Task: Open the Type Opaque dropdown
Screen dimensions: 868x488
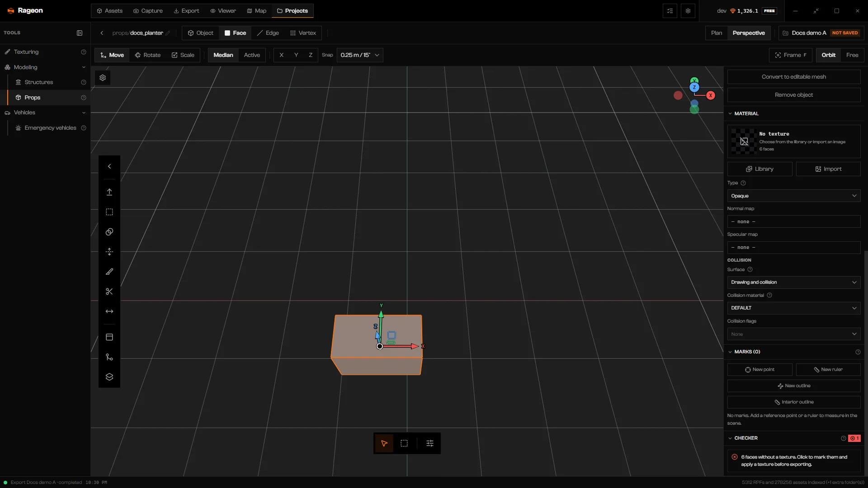Action: (x=793, y=196)
